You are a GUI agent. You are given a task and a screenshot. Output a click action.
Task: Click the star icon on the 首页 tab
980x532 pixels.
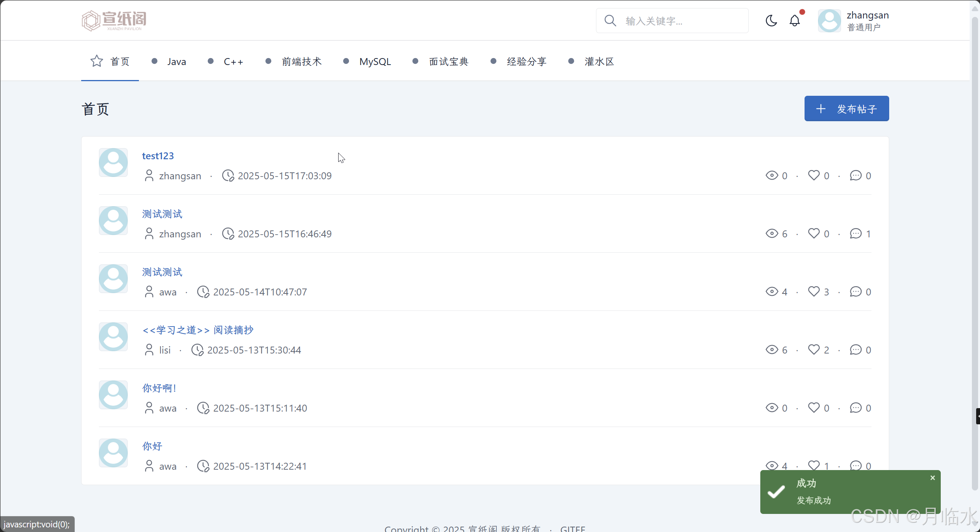pos(97,61)
